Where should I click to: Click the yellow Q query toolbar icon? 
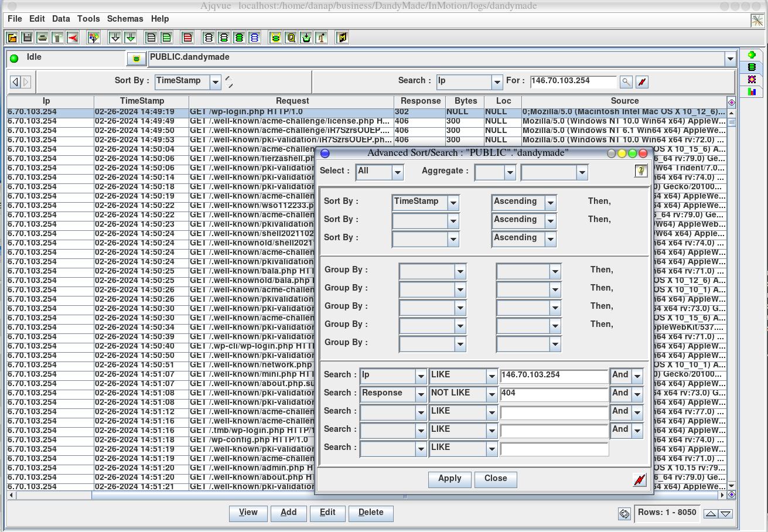point(291,37)
